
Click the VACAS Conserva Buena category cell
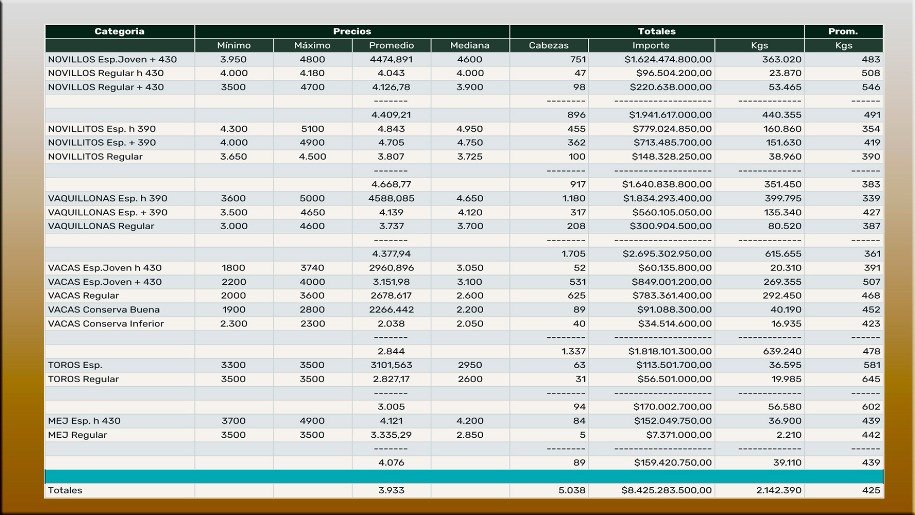pos(104,310)
